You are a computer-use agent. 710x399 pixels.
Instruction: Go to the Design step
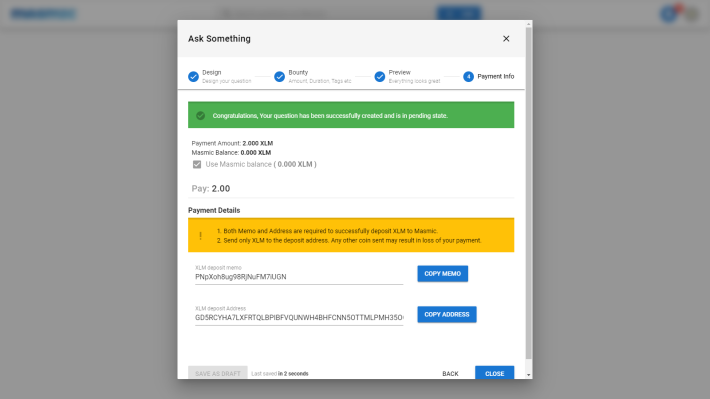point(220,77)
